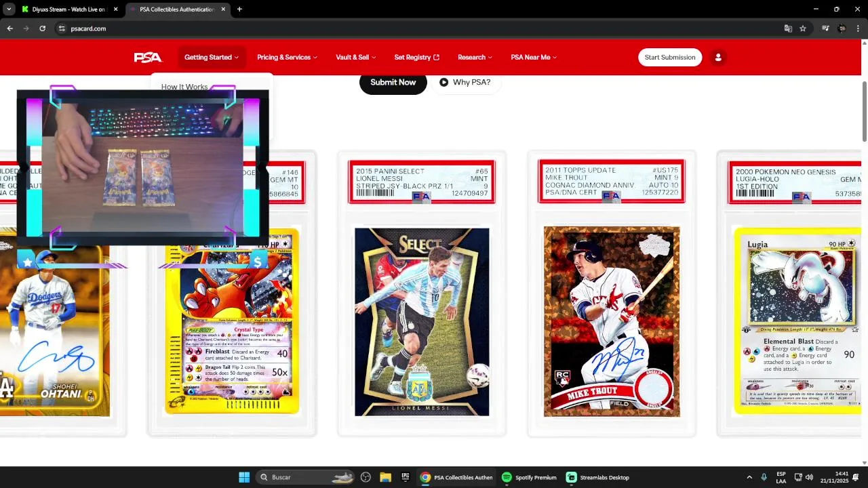Image resolution: width=868 pixels, height=488 pixels.
Task: Show hidden system tray icons
Action: coord(749,477)
